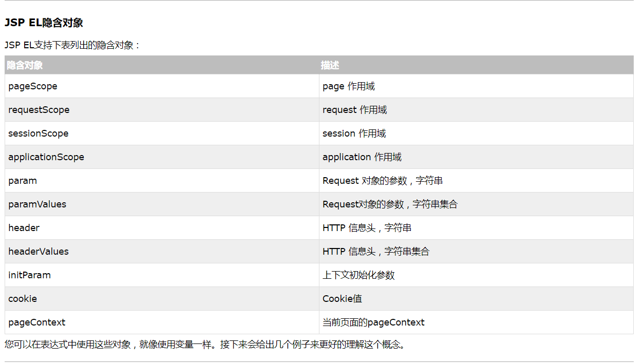Select the pageScope table cell
The height and width of the screenshot is (363, 644).
coord(33,86)
